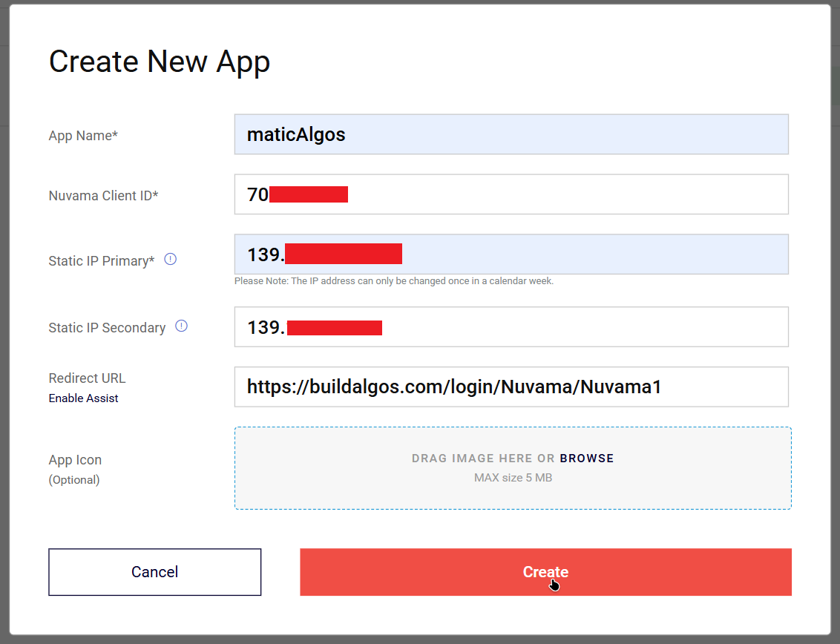The image size is (840, 644).
Task: Click the IP address change note text
Action: click(393, 281)
